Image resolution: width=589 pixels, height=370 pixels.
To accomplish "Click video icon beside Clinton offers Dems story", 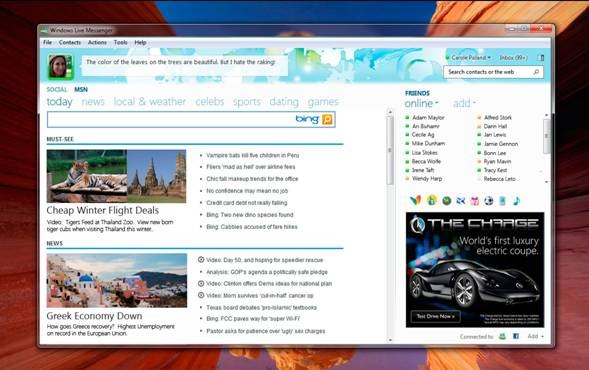I will coord(201,284).
